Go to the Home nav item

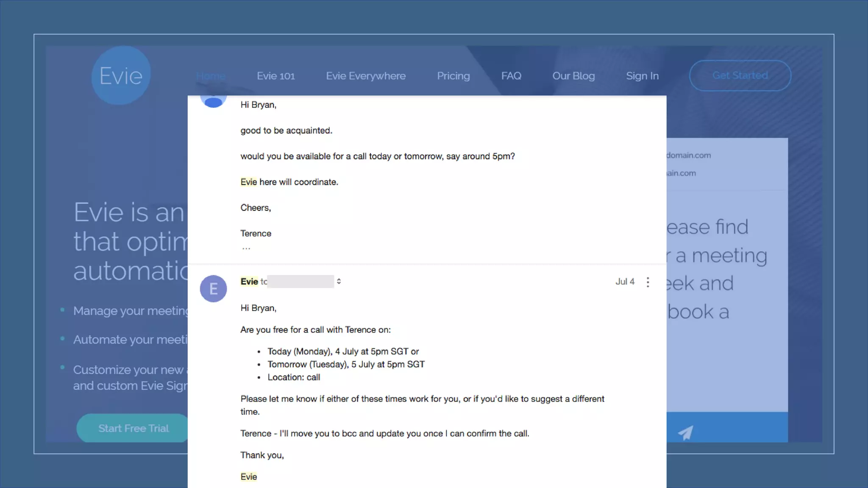tap(211, 76)
